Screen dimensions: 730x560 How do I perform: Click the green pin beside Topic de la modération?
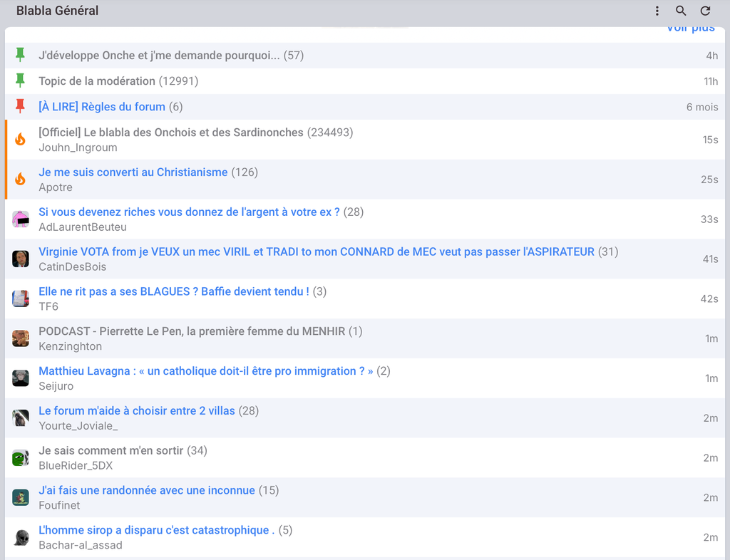pyautogui.click(x=20, y=81)
